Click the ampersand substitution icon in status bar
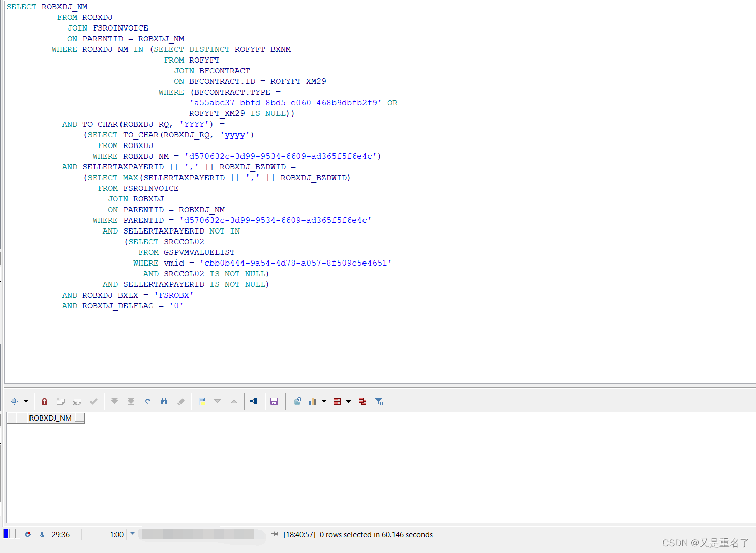The height and width of the screenshot is (553, 756). coord(42,534)
